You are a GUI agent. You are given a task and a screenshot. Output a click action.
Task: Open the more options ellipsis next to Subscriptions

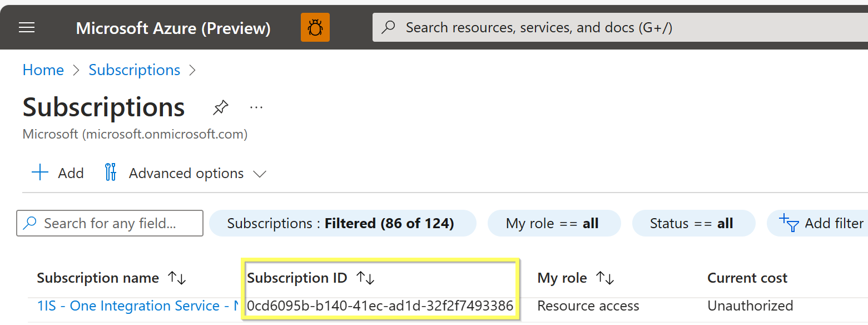(x=256, y=107)
